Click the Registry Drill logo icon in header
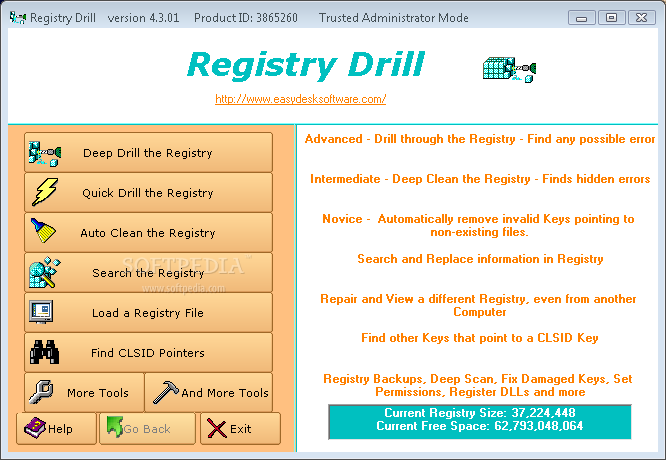The width and height of the screenshot is (666, 460). [509, 70]
